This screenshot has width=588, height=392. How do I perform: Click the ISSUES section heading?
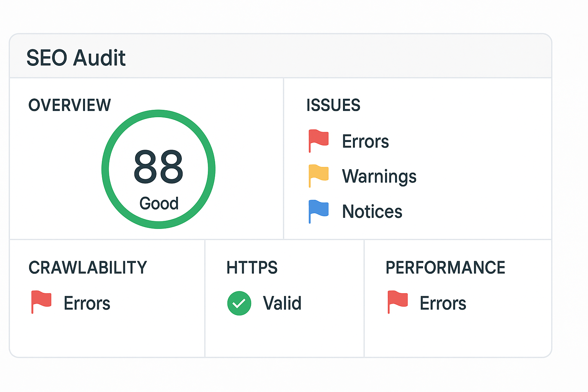click(333, 105)
